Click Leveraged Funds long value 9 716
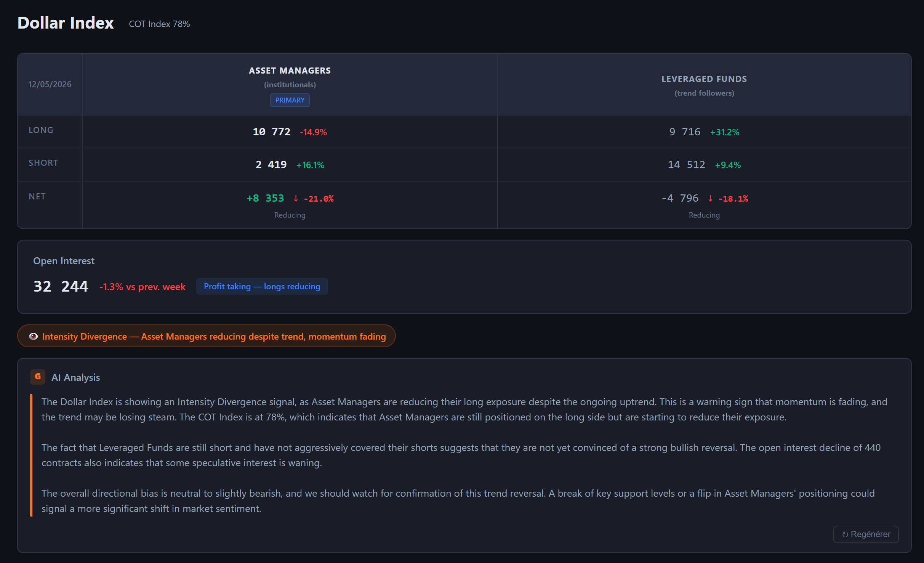This screenshot has height=563, width=924. (685, 132)
